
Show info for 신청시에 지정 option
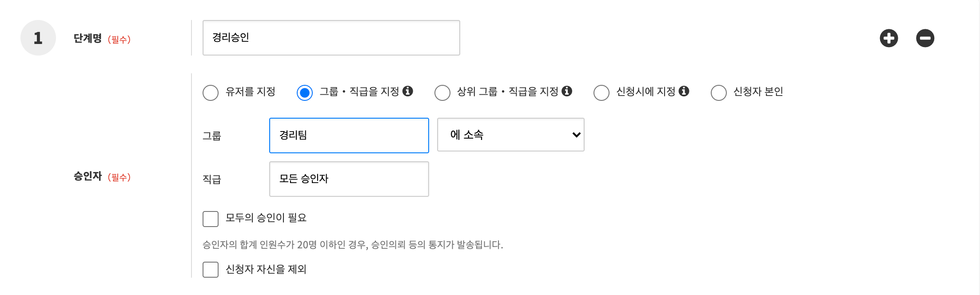[x=684, y=91]
